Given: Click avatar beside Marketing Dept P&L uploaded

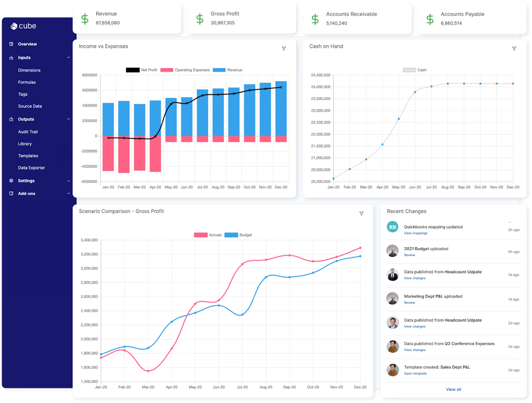Looking at the screenshot, I should click(x=392, y=299).
